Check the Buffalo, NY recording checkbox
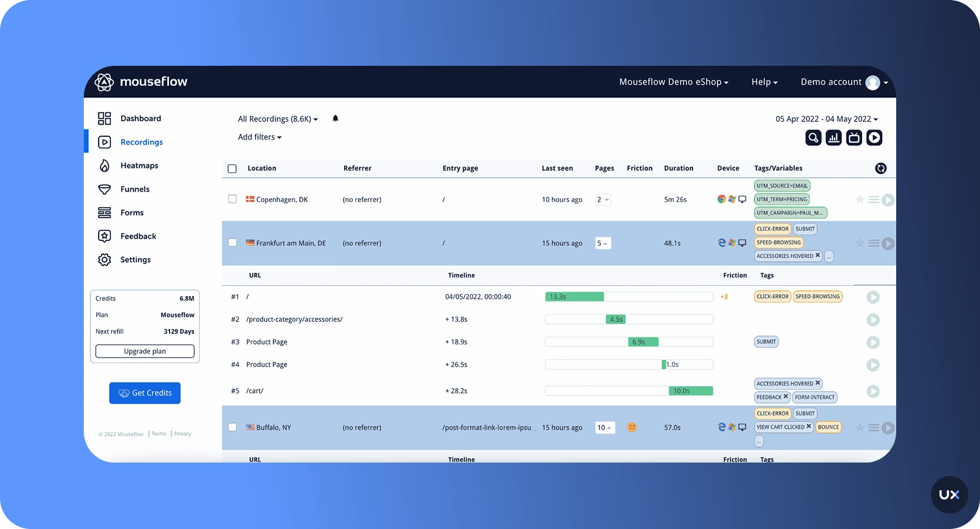Image resolution: width=980 pixels, height=529 pixels. click(232, 427)
